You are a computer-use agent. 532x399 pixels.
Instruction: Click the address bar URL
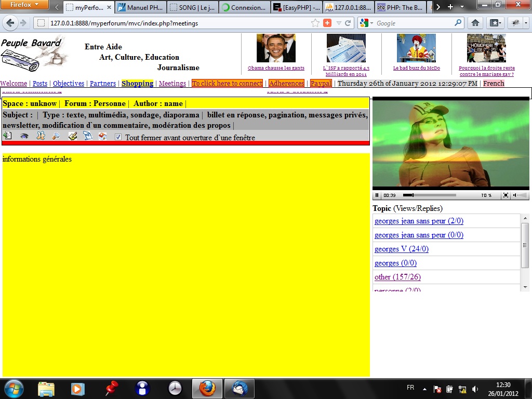[x=124, y=23]
